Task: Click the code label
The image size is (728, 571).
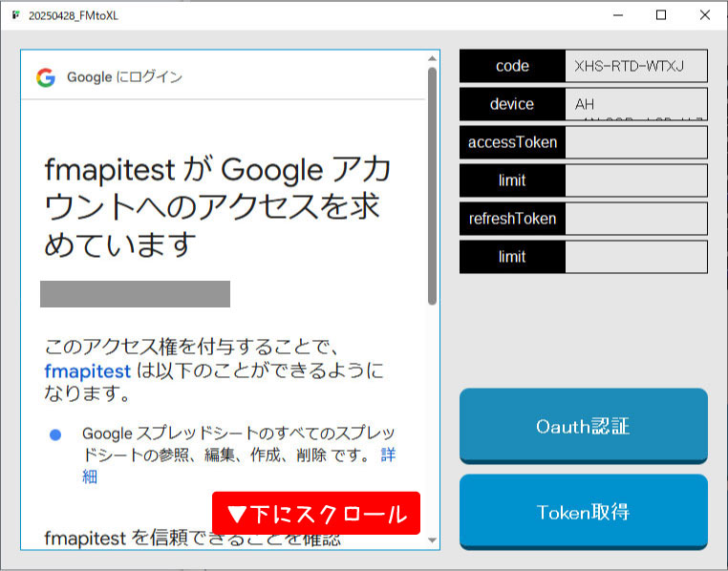Action: (x=513, y=66)
